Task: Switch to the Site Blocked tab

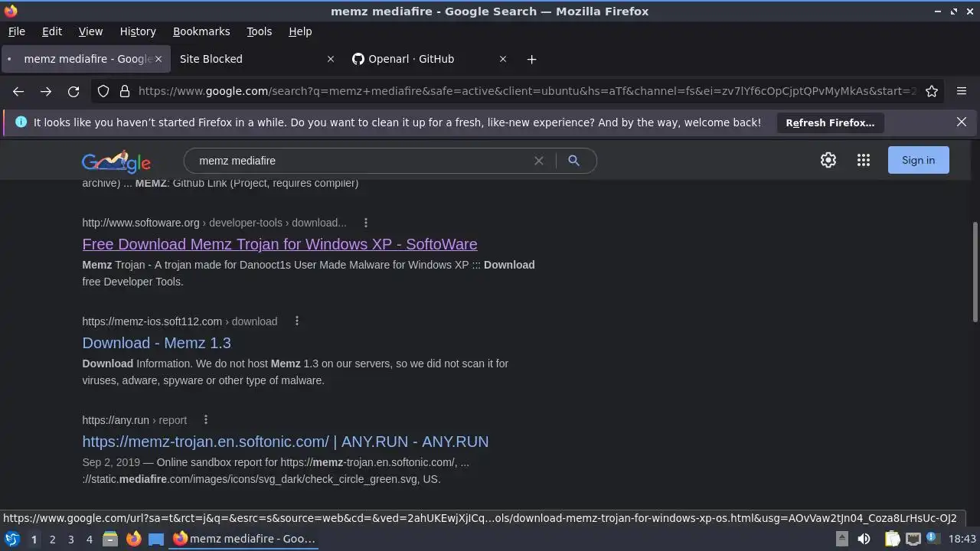Action: pos(249,59)
